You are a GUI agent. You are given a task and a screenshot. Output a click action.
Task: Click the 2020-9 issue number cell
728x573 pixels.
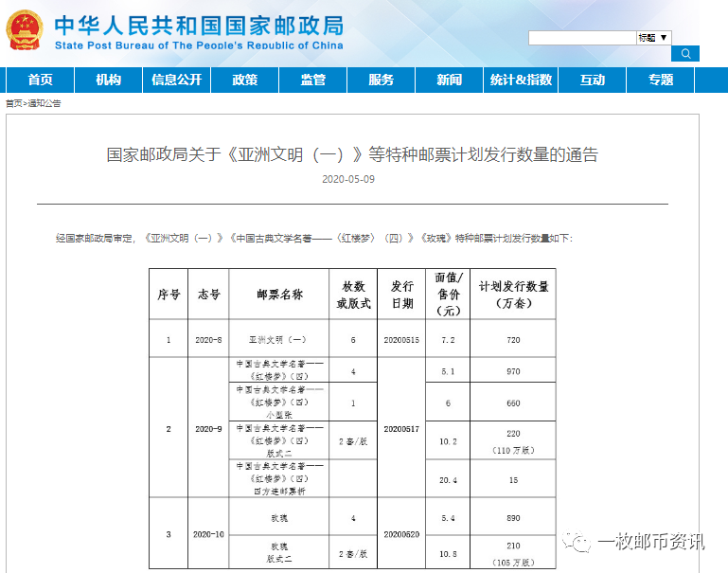pyautogui.click(x=208, y=429)
